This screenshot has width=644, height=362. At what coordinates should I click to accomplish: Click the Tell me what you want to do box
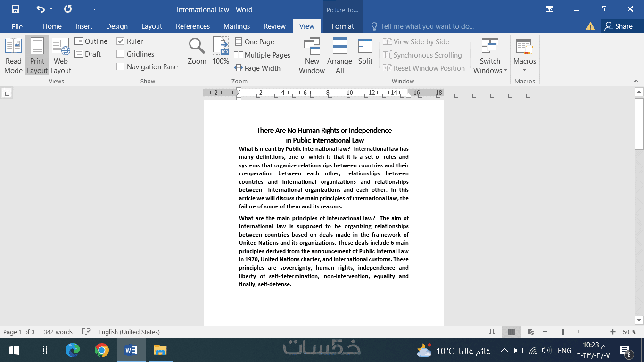pos(422,26)
